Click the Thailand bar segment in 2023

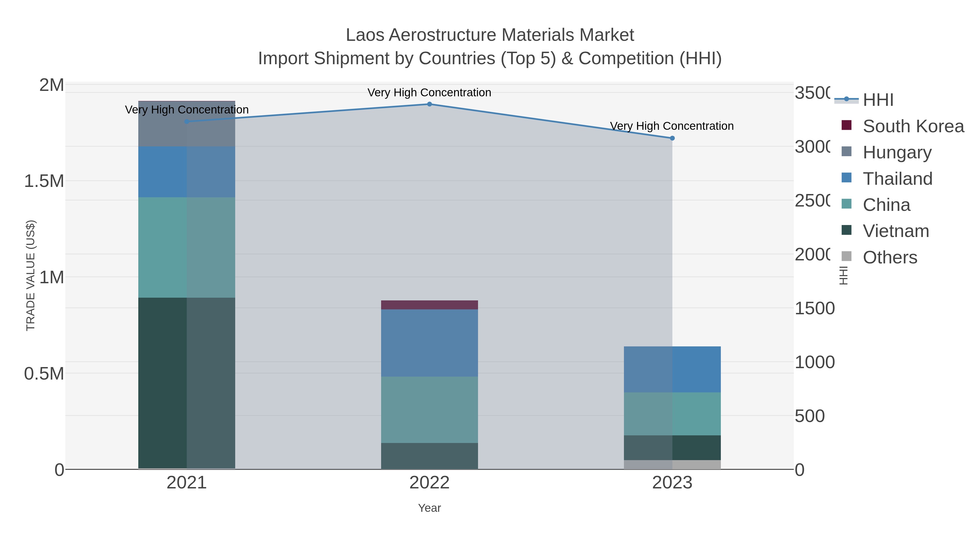pos(672,369)
